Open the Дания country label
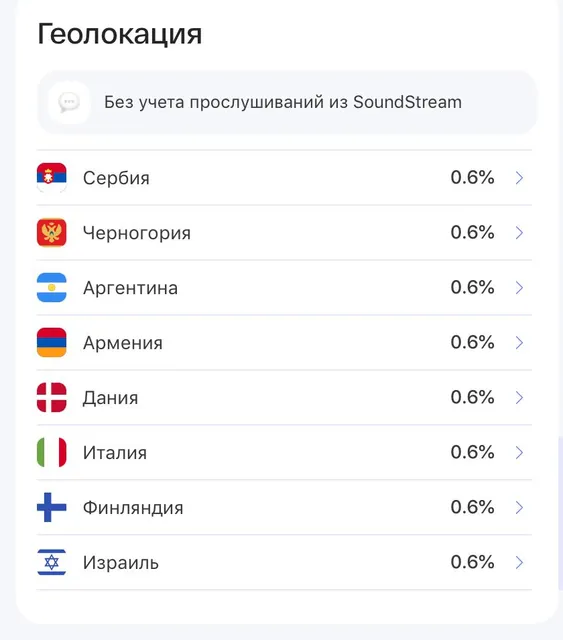Image resolution: width=563 pixels, height=640 pixels. (110, 398)
